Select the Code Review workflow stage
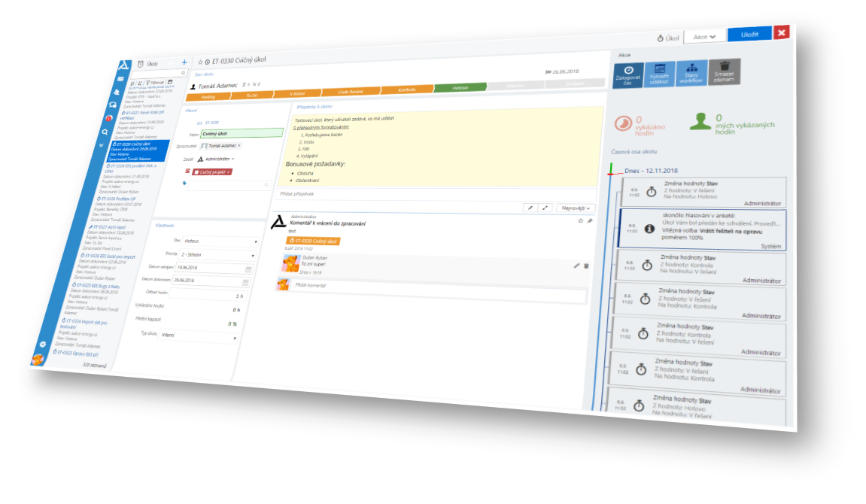 (x=351, y=91)
